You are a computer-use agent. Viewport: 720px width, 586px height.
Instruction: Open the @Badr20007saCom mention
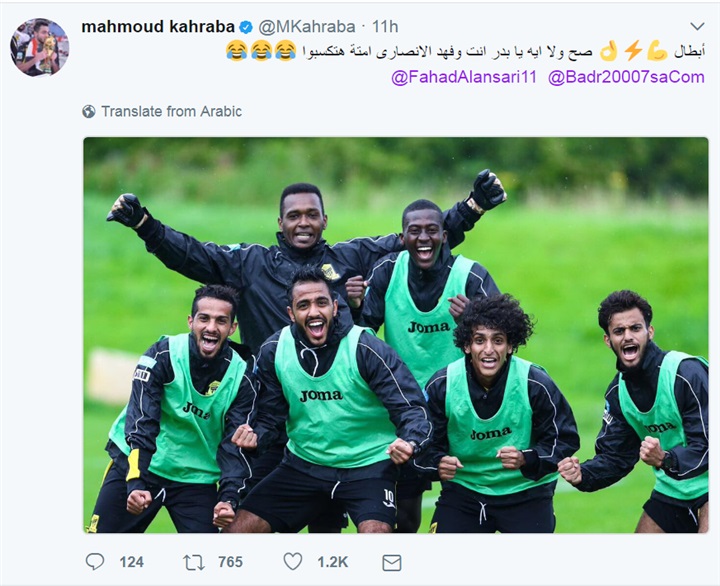(x=626, y=77)
